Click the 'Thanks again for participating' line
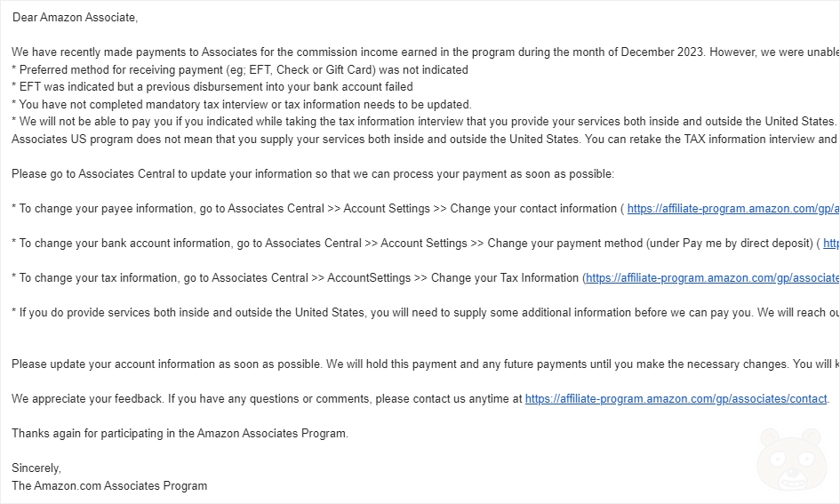Image resolution: width=840 pixels, height=504 pixels. click(180, 433)
